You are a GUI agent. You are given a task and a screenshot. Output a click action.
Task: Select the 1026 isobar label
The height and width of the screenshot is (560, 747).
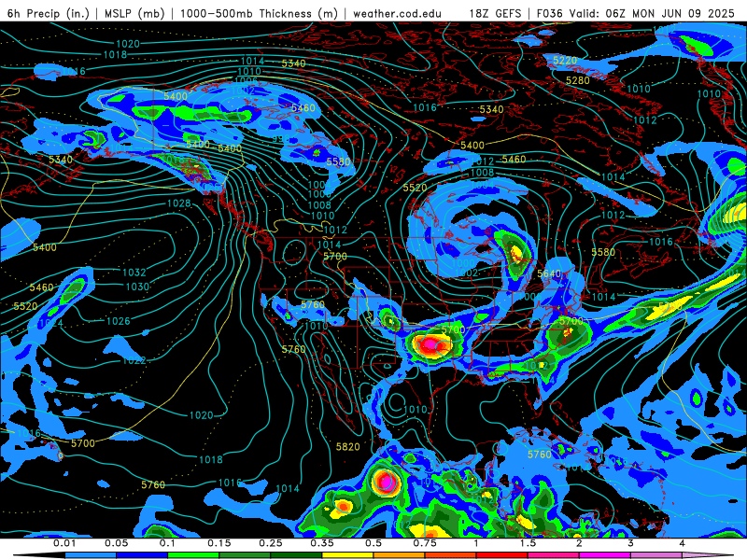(x=119, y=321)
